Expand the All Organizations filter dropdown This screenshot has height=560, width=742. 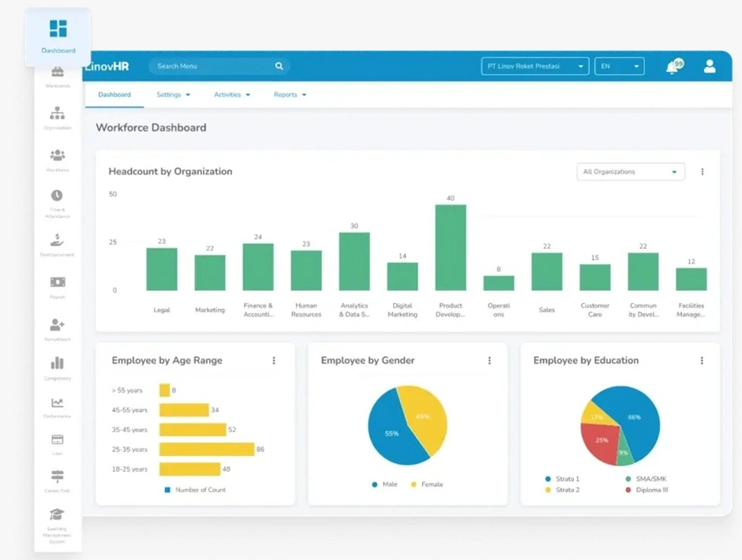[630, 172]
